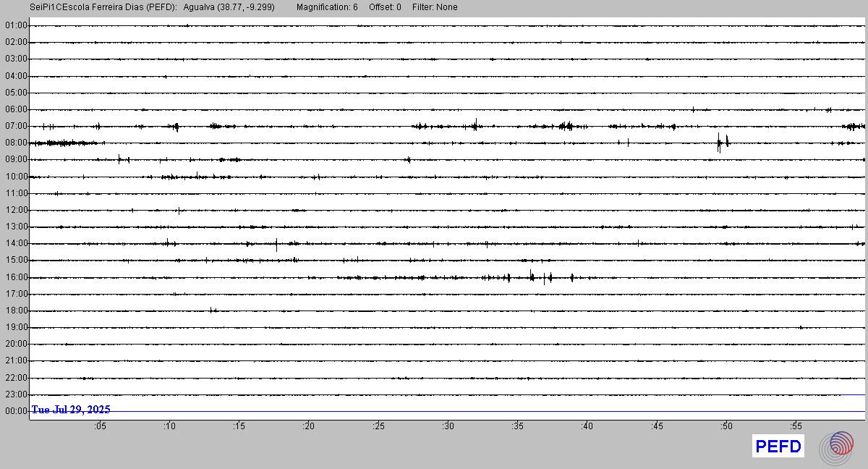Click the 13:00 hour label
Viewport: 868px width, 469px height.
tap(16, 227)
